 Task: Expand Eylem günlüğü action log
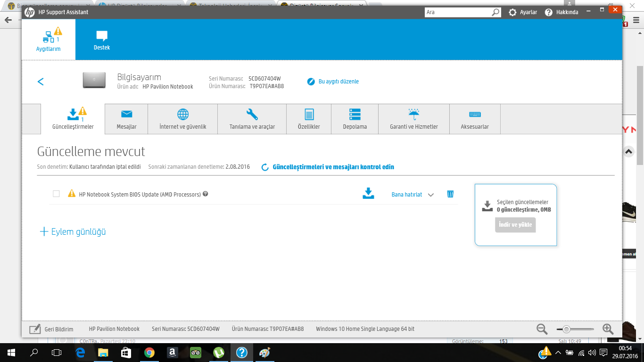tap(73, 231)
